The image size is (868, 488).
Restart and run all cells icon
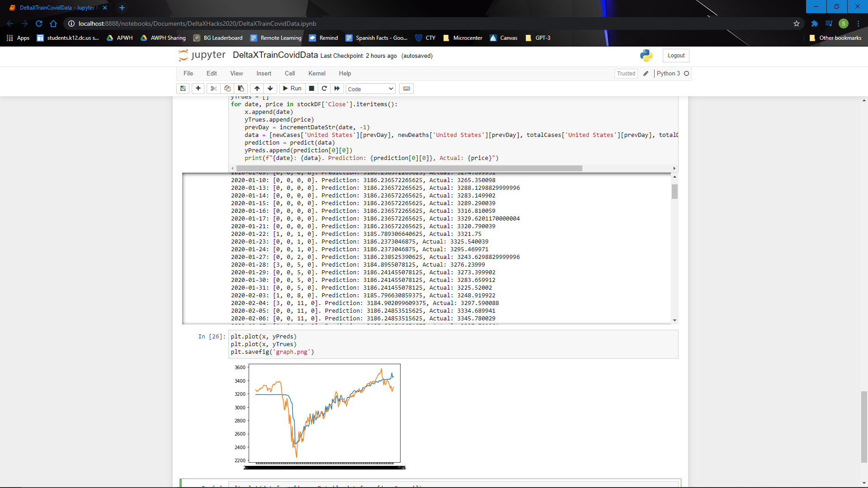pyautogui.click(x=337, y=89)
